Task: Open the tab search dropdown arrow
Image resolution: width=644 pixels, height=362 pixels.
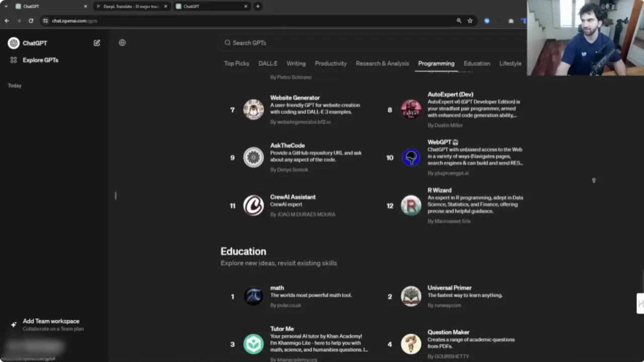Action: [6, 7]
